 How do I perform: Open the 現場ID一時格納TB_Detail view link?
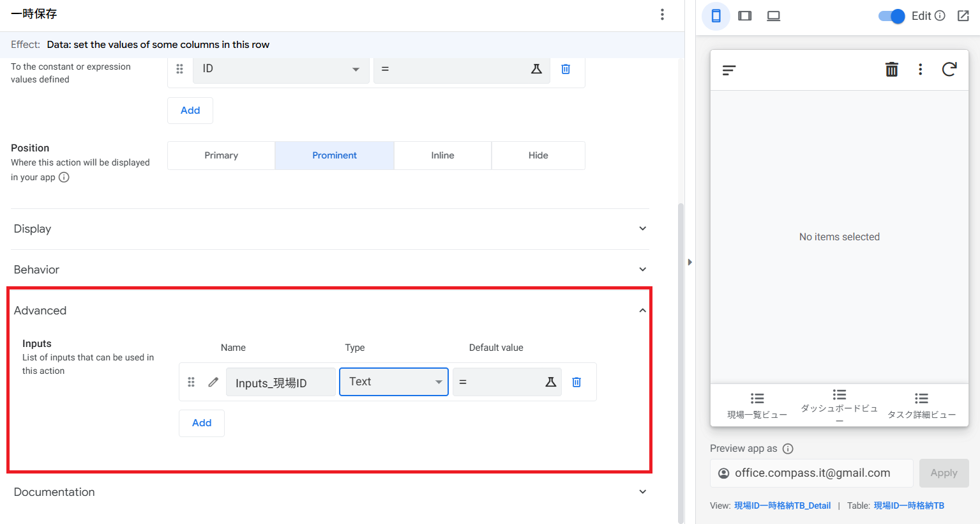pyautogui.click(x=782, y=505)
